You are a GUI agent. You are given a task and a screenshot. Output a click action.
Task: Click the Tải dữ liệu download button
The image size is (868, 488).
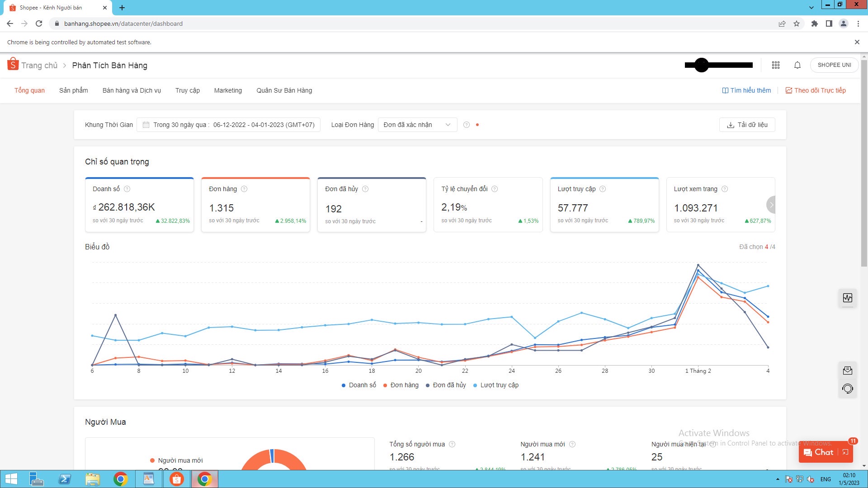tap(747, 125)
